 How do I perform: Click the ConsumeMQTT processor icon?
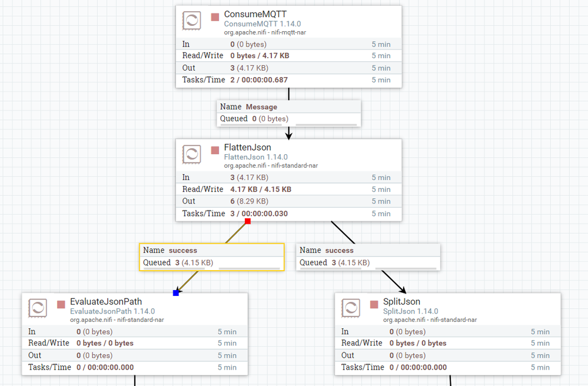(192, 21)
